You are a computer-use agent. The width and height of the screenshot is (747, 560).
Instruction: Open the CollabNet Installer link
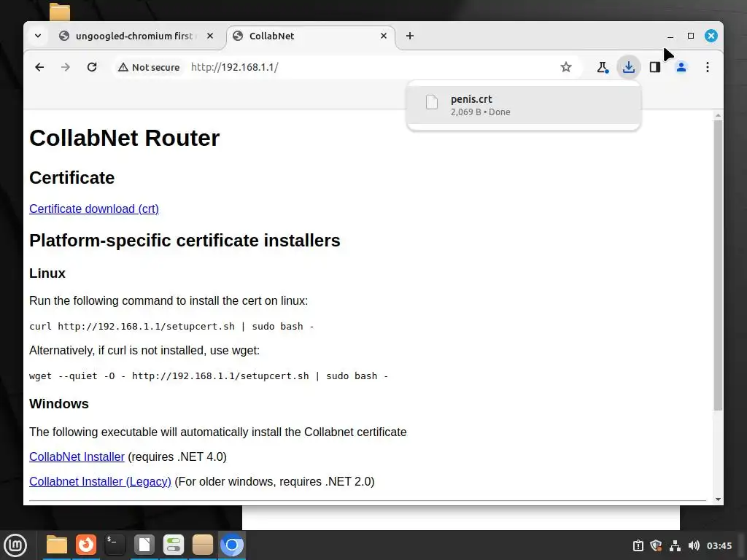coord(77,456)
